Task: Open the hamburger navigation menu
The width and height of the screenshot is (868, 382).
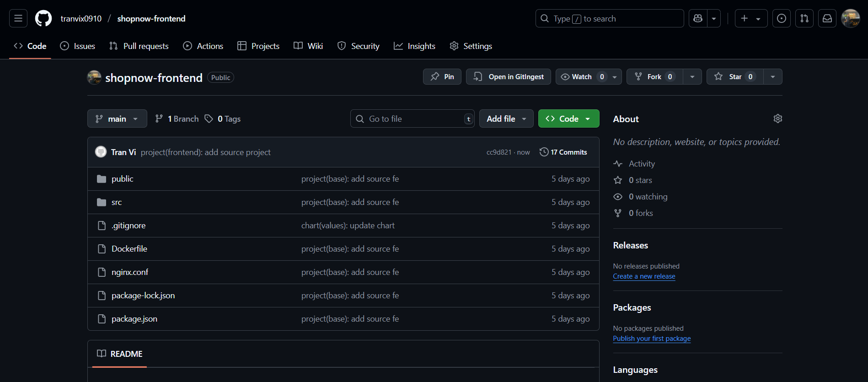Action: click(x=18, y=18)
